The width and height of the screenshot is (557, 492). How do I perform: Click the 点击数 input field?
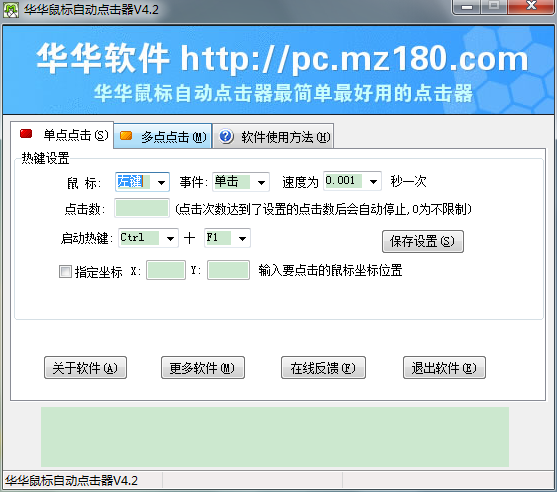tap(142, 208)
